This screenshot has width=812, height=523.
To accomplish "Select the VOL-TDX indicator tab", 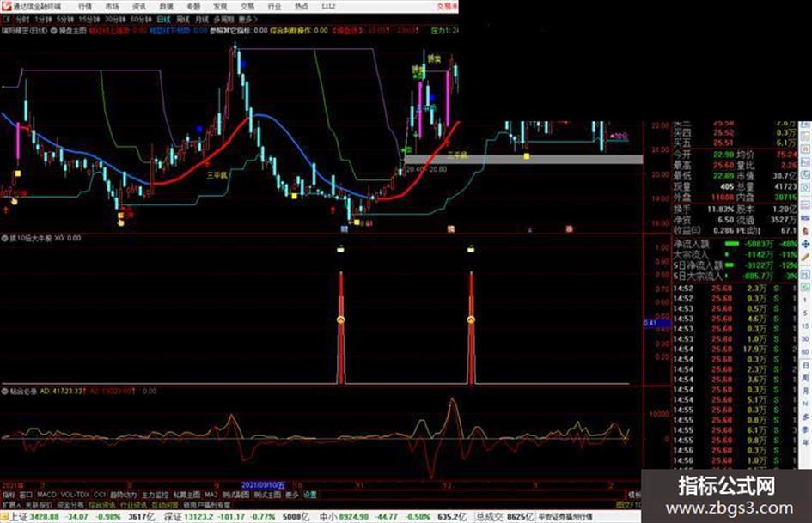I will pyautogui.click(x=75, y=495).
